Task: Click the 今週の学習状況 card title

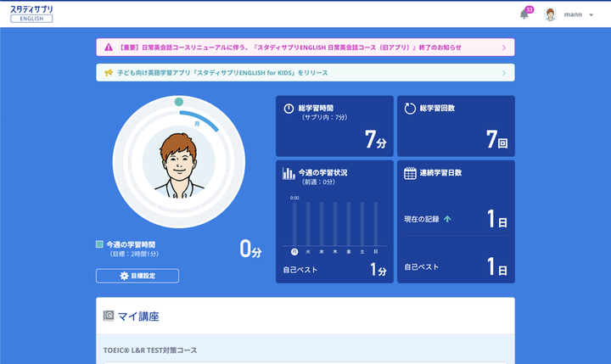Action: [x=323, y=172]
